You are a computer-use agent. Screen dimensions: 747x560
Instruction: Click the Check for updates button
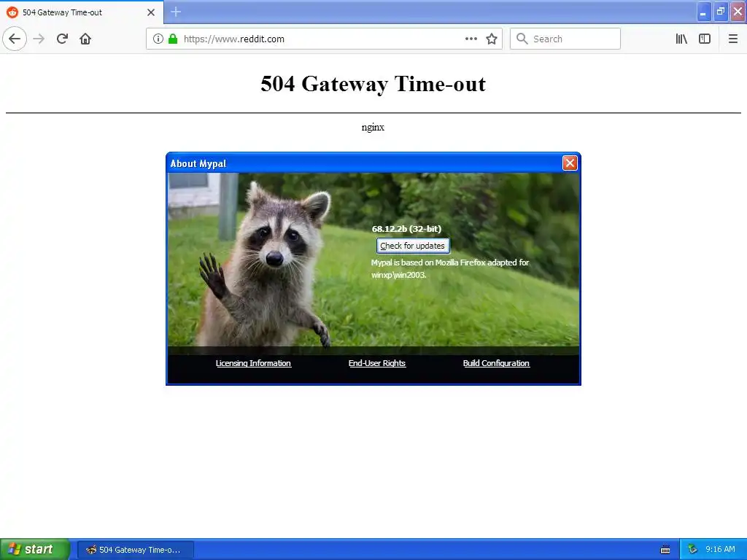coord(413,246)
